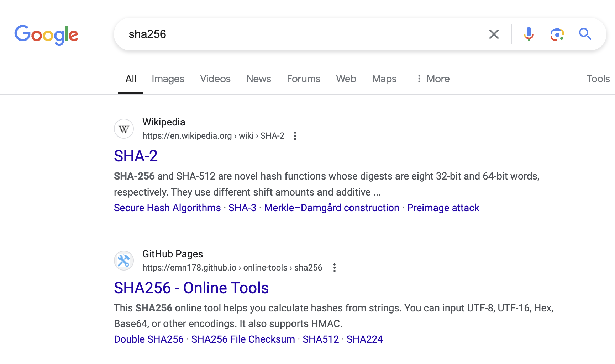This screenshot has height=364, width=615.
Task: Open the three-dot menu beside emn178.github.io URL
Action: click(334, 268)
